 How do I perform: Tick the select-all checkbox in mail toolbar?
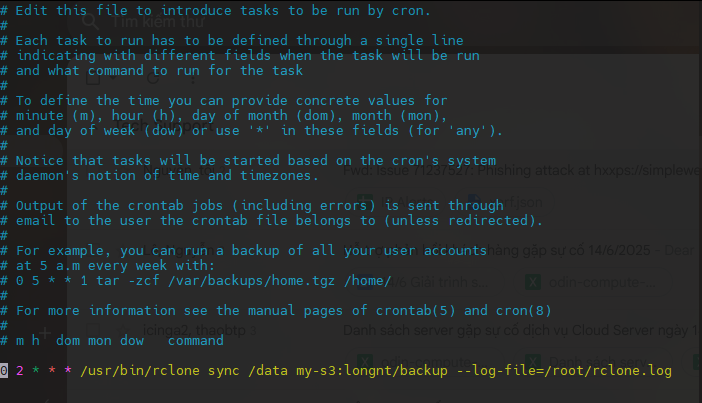pos(93,78)
